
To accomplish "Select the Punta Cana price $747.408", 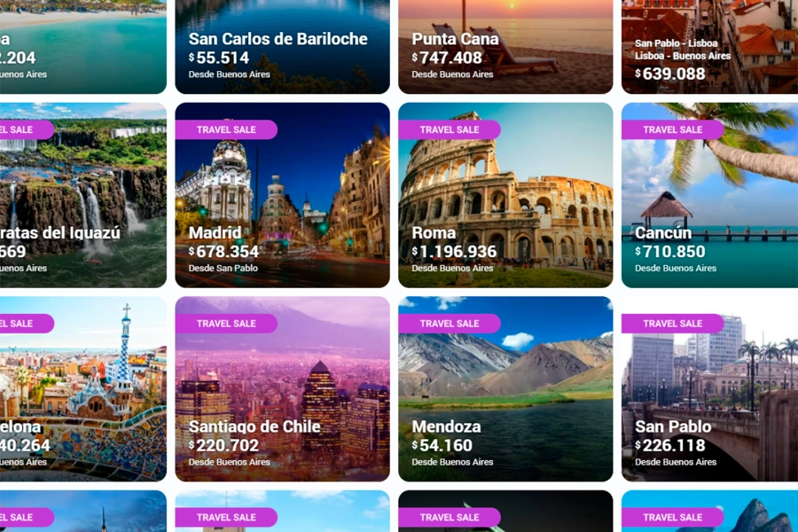I will click(x=447, y=58).
